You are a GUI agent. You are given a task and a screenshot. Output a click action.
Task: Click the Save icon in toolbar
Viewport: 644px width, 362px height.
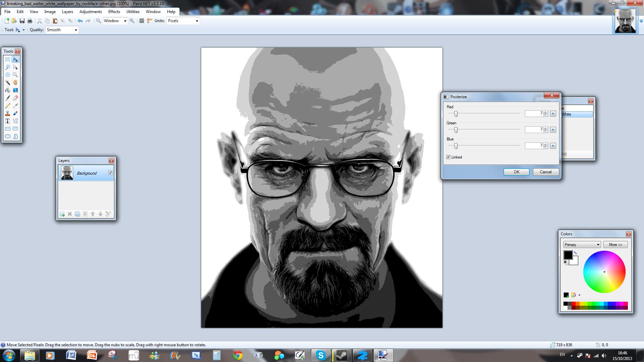[x=22, y=21]
